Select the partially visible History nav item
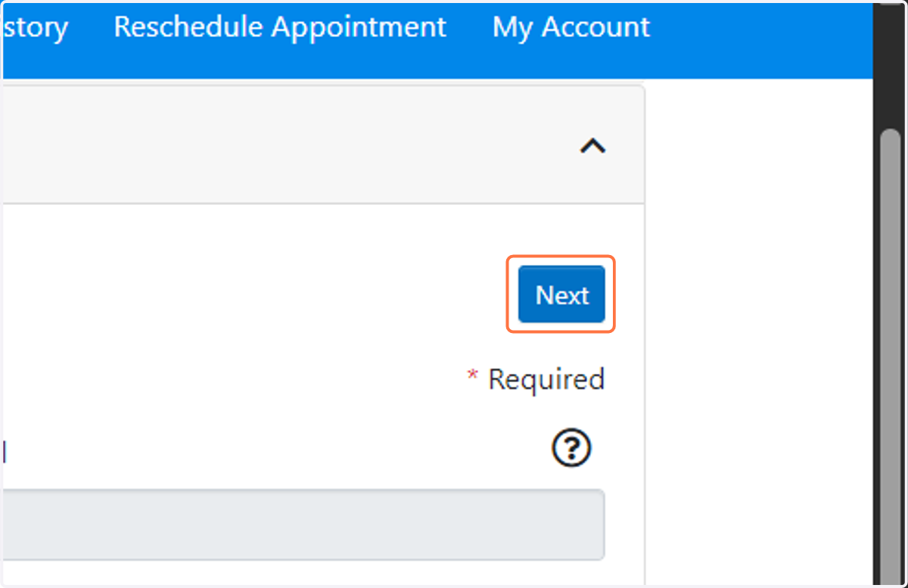Screen dimensions: 908x588 tap(34, 27)
